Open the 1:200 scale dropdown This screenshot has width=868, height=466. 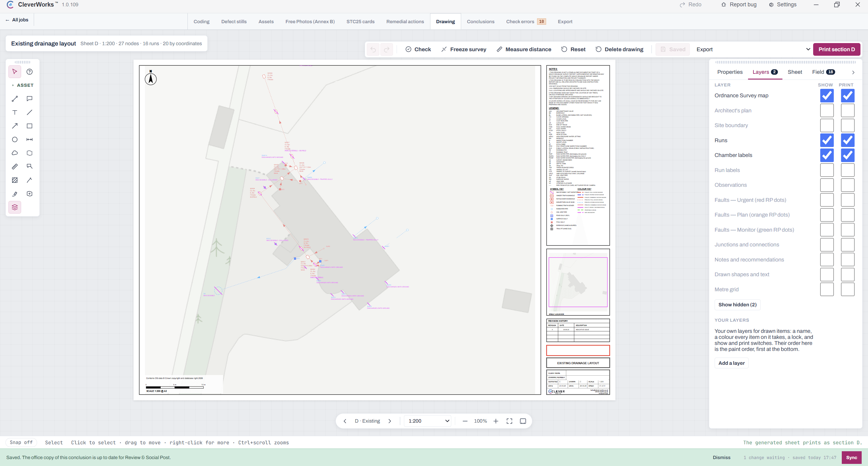(428, 421)
